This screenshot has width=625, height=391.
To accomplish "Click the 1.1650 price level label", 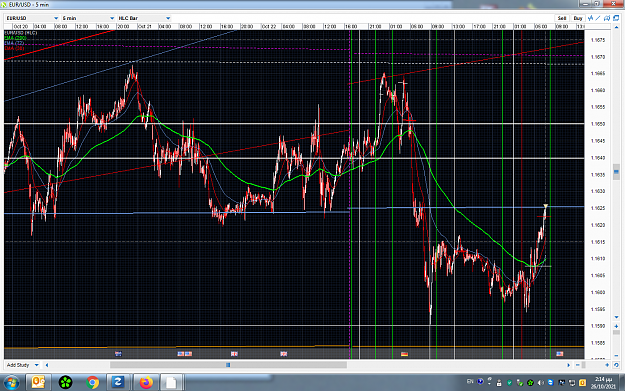I will (x=598, y=124).
